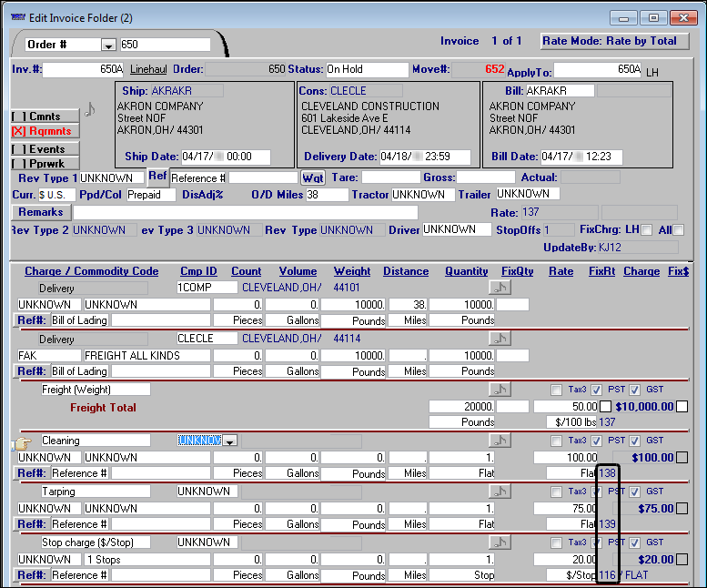
Task: Open the Order # search type dropdown
Action: click(108, 45)
